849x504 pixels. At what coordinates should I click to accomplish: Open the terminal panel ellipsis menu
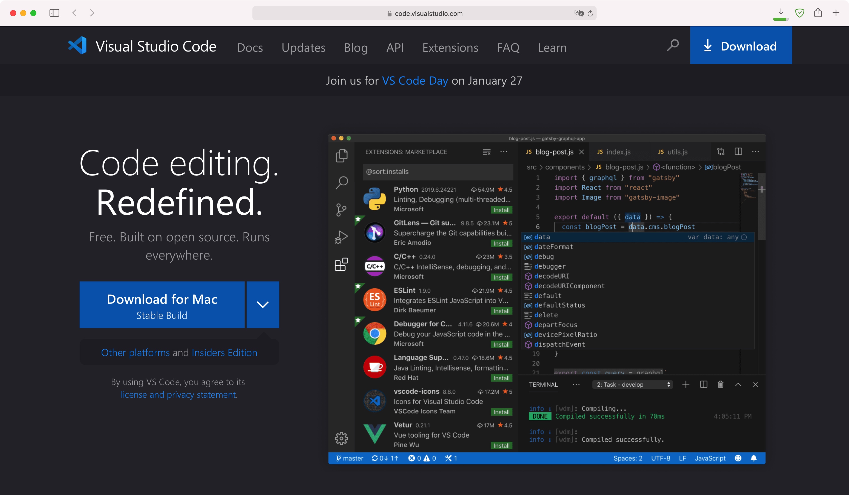pos(576,385)
